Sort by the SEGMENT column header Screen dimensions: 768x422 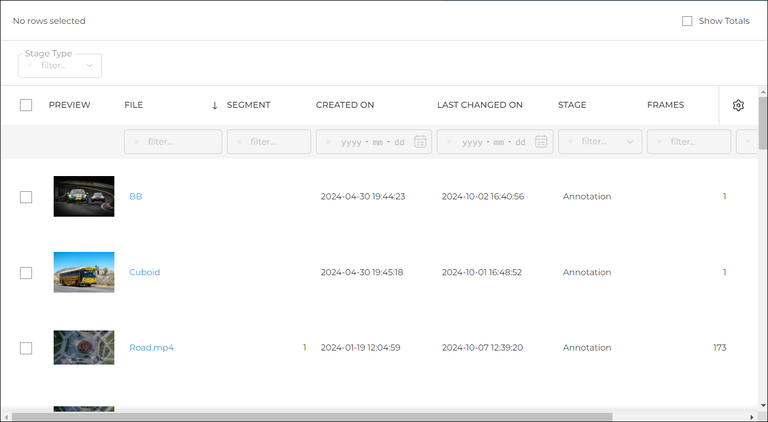pos(248,105)
